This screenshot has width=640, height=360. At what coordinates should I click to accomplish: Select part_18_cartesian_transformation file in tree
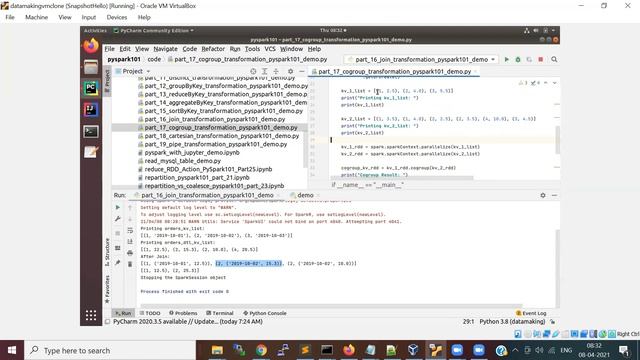[x=221, y=136]
